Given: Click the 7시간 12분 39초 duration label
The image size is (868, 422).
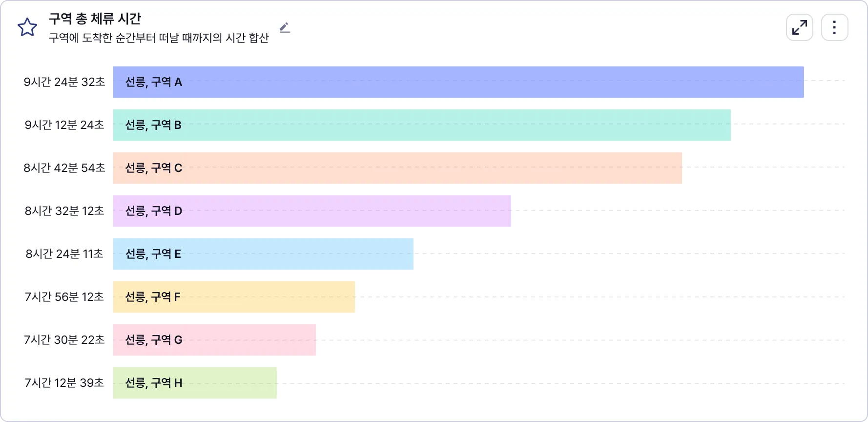Looking at the screenshot, I should click(64, 383).
